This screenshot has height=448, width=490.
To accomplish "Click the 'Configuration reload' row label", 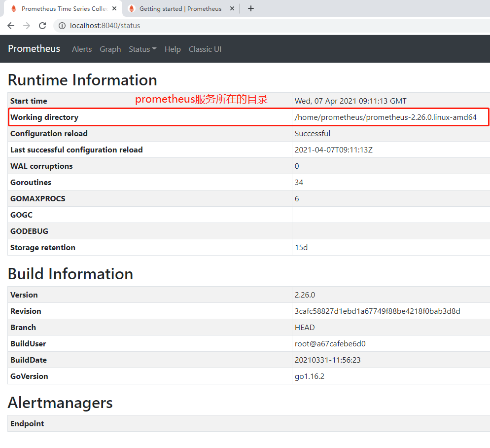I will coord(49,134).
